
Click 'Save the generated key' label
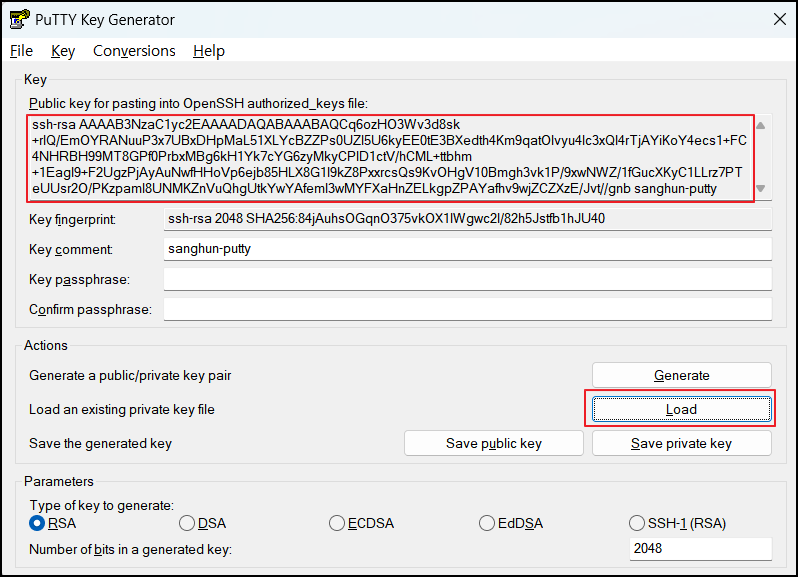coord(100,444)
